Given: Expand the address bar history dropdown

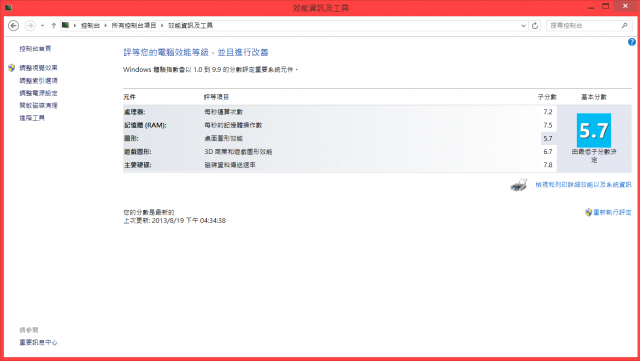Looking at the screenshot, I should pyautogui.click(x=523, y=26).
